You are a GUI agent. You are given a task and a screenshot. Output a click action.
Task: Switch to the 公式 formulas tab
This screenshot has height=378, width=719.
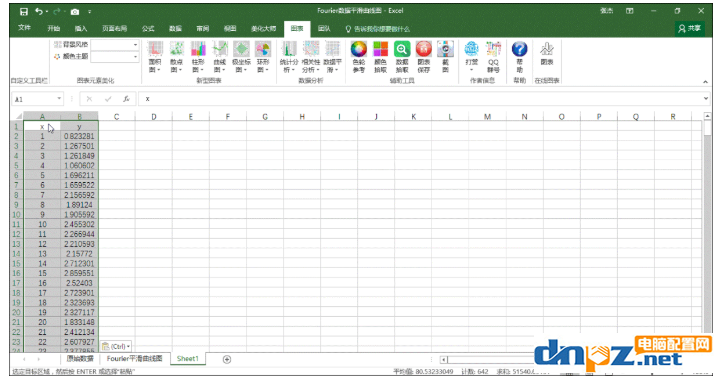148,28
